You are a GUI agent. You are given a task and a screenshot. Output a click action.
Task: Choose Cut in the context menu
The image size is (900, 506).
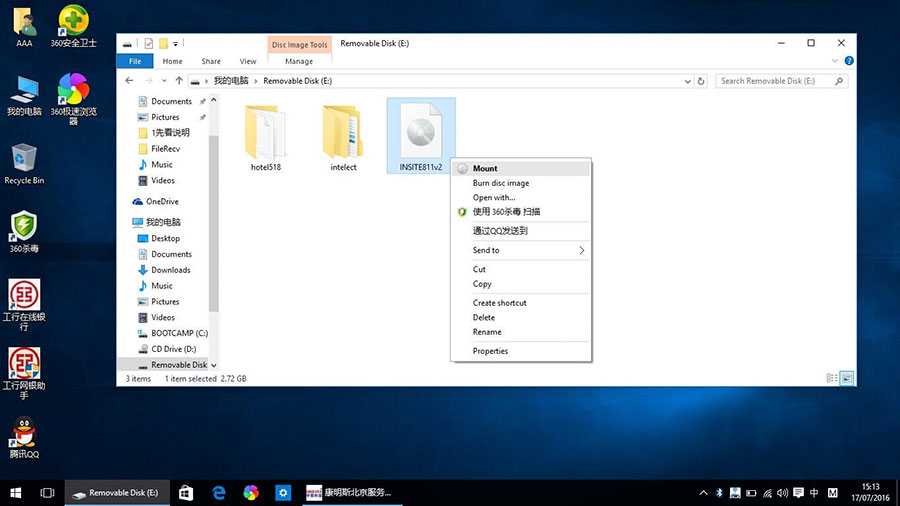[x=521, y=269]
